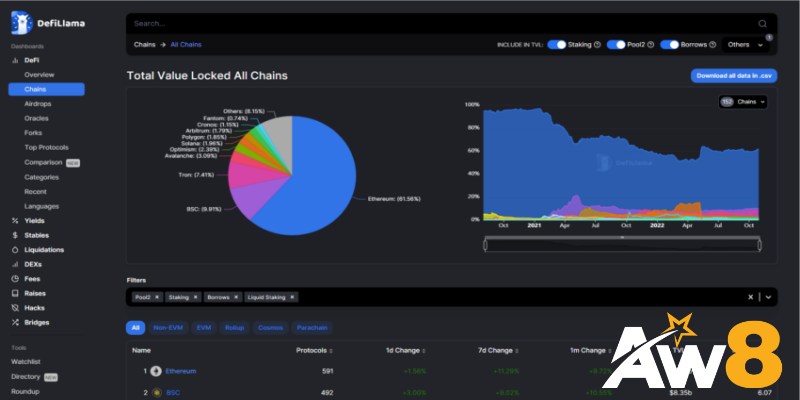Image resolution: width=800 pixels, height=400 pixels.
Task: Click the Fees pie icon
Action: click(x=15, y=279)
